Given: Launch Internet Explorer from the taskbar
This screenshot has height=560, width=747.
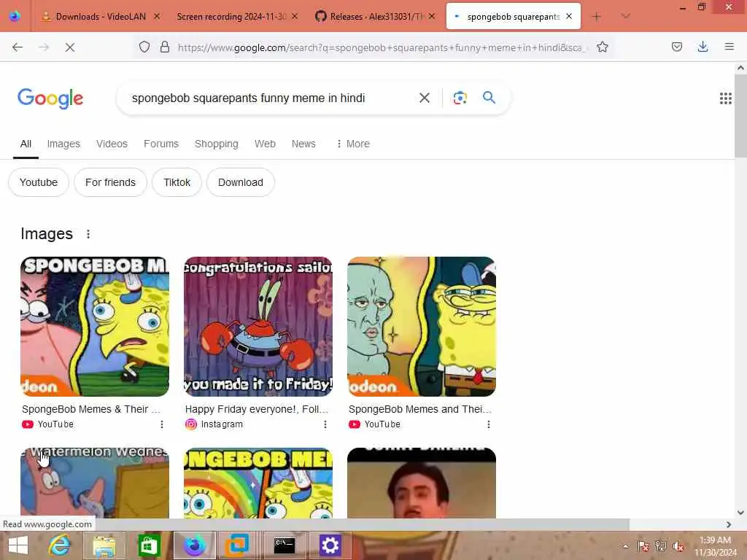Looking at the screenshot, I should point(60,545).
